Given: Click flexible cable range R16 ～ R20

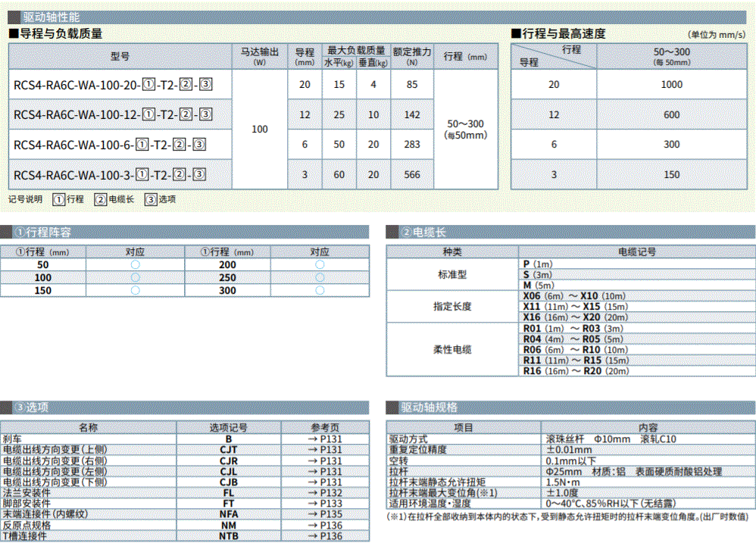Looking at the screenshot, I should 576,371.
